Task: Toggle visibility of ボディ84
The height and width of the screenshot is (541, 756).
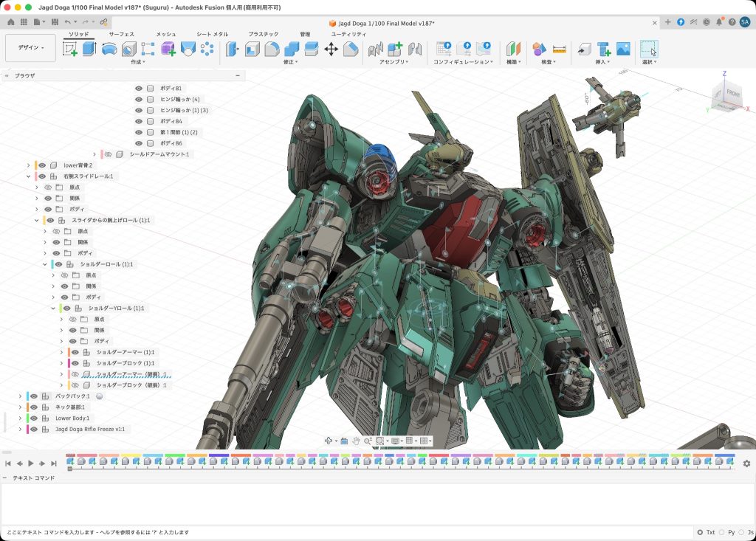Action: [x=139, y=122]
